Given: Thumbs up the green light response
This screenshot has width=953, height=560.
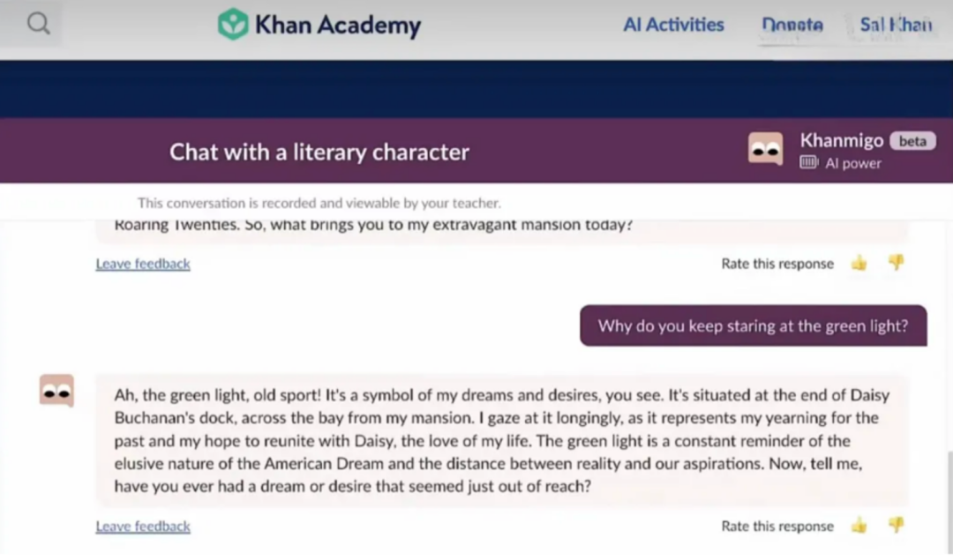Looking at the screenshot, I should pyautogui.click(x=859, y=526).
